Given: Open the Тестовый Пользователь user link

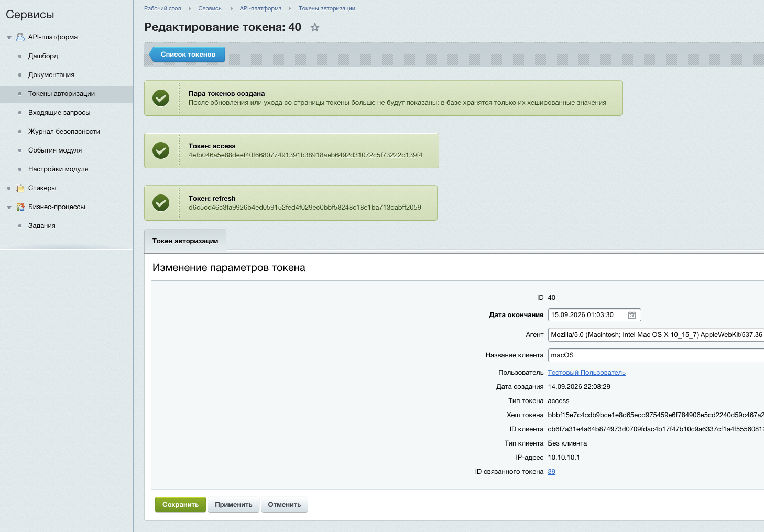Looking at the screenshot, I should [586, 373].
